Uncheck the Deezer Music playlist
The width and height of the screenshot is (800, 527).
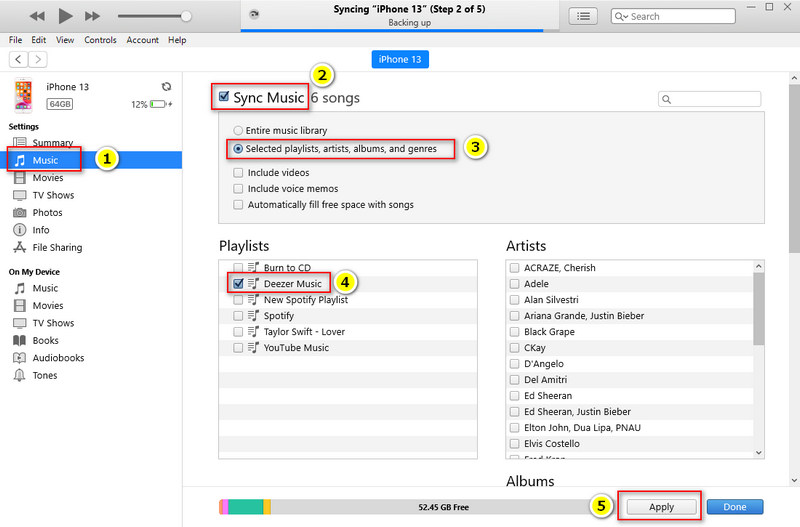tap(238, 284)
